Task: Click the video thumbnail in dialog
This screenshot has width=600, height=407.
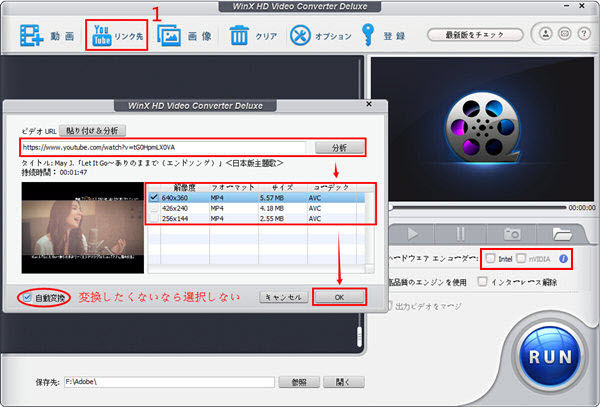Action: [83, 228]
